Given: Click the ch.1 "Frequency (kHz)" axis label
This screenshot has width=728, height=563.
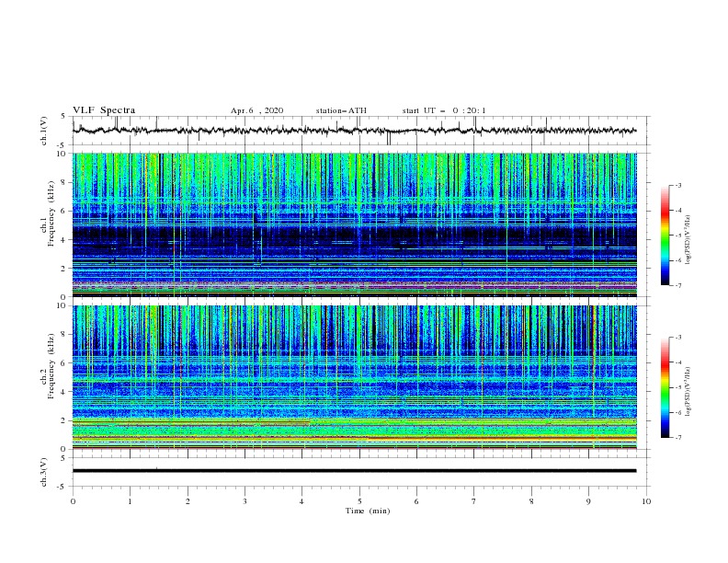Looking at the screenshot, I should point(51,212).
